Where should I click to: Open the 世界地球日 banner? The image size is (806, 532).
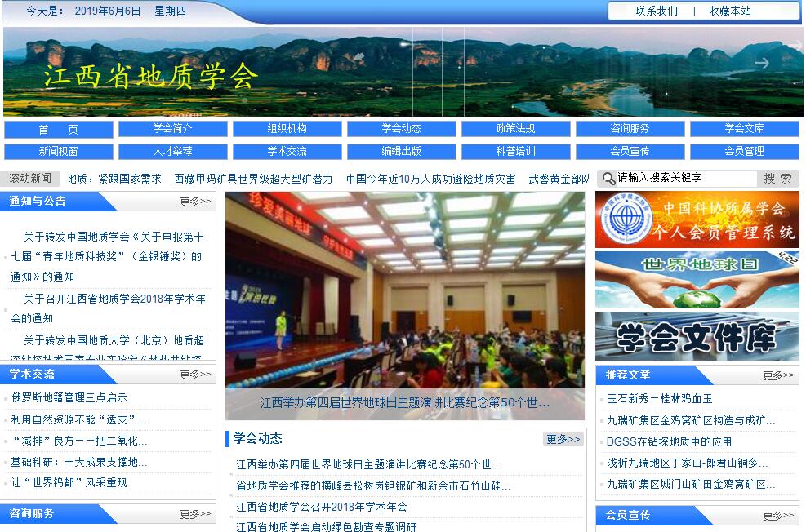697,281
